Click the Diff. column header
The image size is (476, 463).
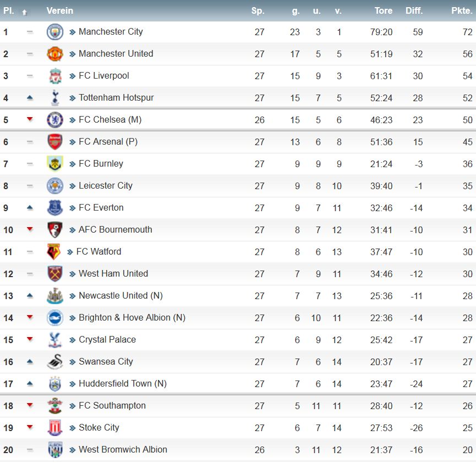[414, 10]
